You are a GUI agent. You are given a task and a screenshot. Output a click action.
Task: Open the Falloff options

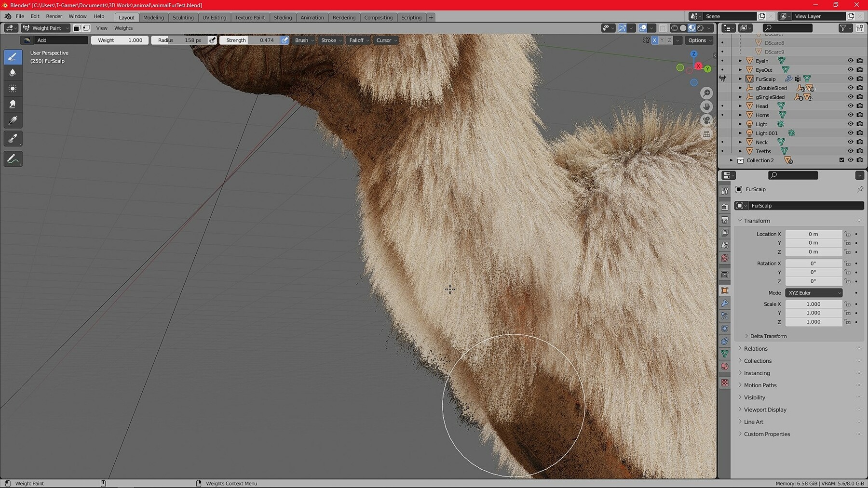357,40
